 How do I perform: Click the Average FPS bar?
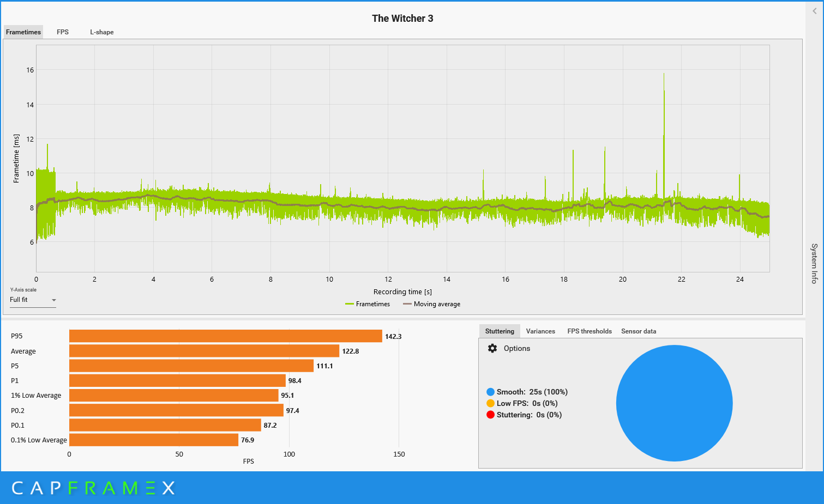[x=205, y=351]
